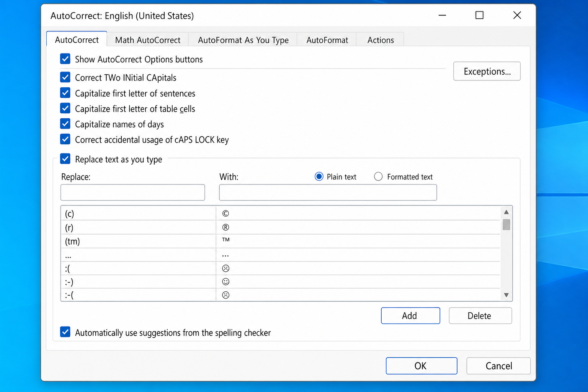Toggle Capitalize names of days checkbox
This screenshot has width=588, height=392.
tap(65, 124)
